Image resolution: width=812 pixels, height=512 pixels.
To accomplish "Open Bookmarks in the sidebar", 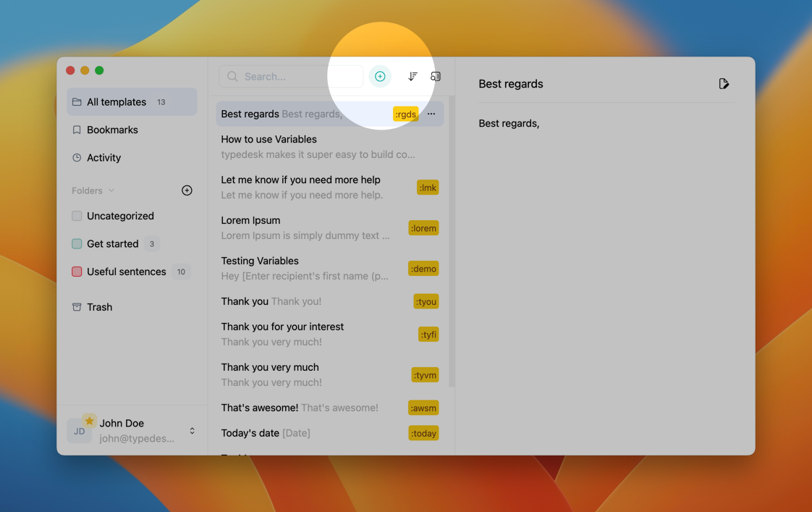I will [x=112, y=130].
